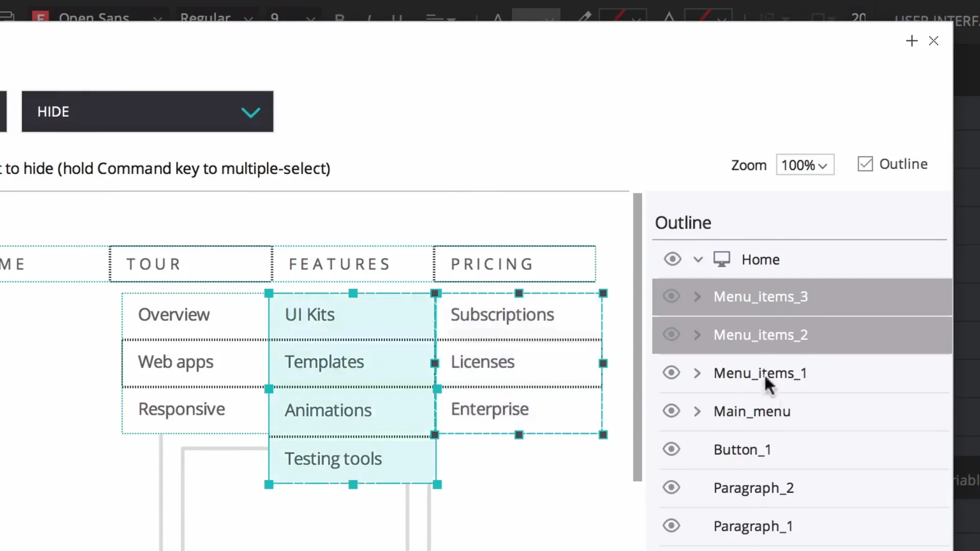
Task: Expand the Menu_items_1 node
Action: [697, 373]
